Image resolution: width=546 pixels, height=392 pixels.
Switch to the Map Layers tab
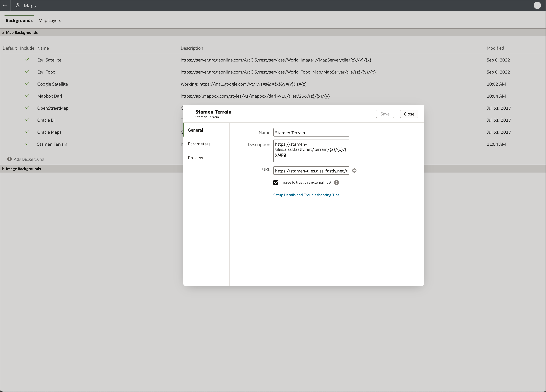click(x=50, y=20)
